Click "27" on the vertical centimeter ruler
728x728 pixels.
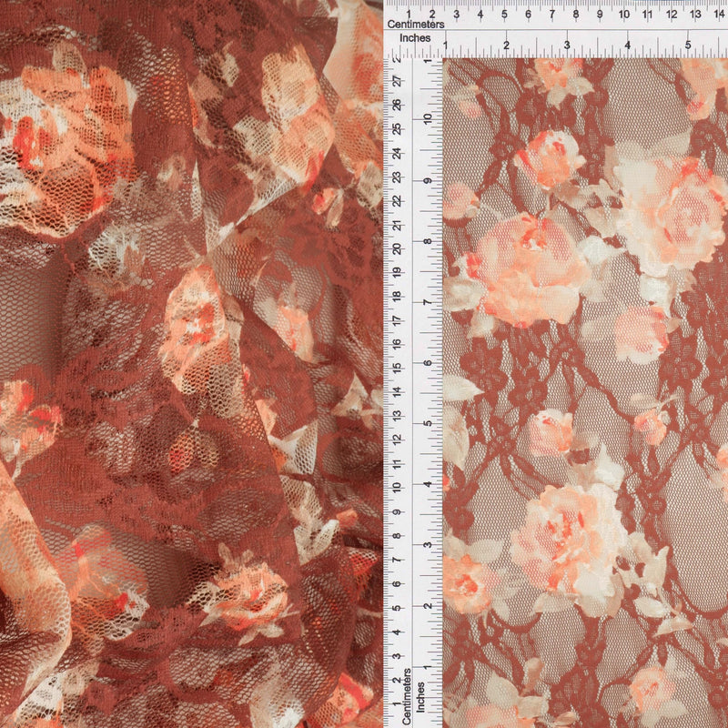coord(397,81)
